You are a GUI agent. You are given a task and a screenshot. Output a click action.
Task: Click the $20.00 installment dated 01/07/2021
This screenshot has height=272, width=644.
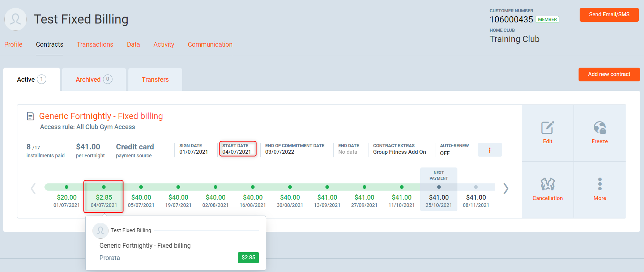(67, 197)
